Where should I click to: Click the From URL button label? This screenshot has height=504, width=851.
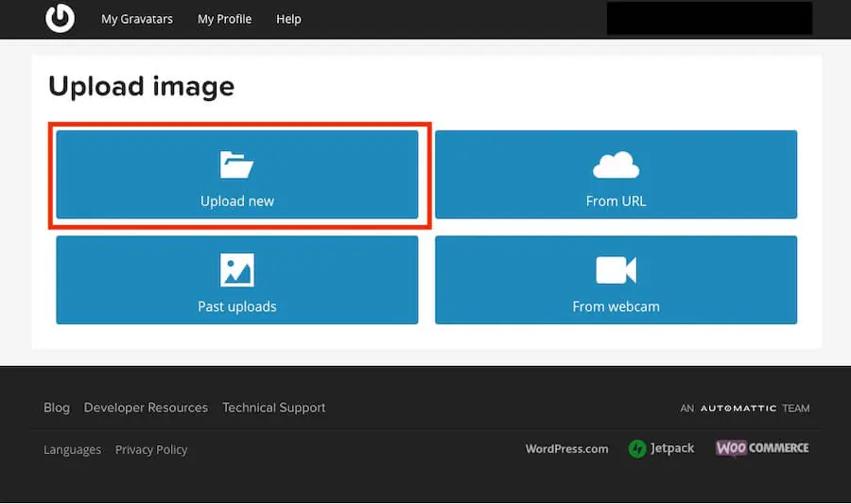coord(616,201)
